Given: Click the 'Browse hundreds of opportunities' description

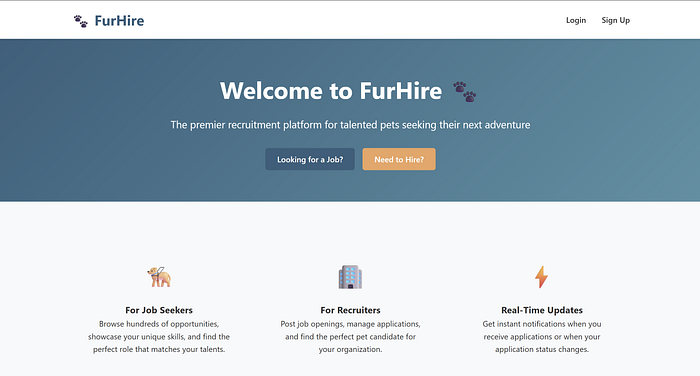Looking at the screenshot, I should click(159, 337).
